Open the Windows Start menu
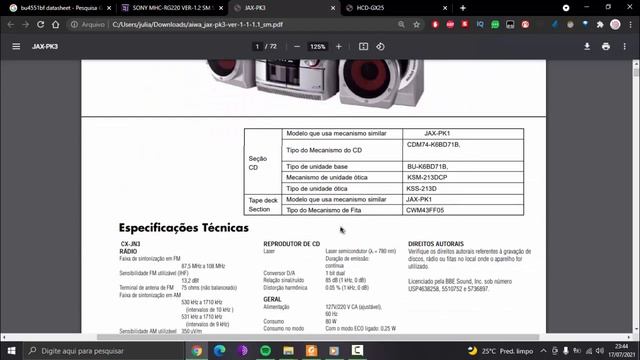This screenshot has width=640, height=360. point(11,351)
